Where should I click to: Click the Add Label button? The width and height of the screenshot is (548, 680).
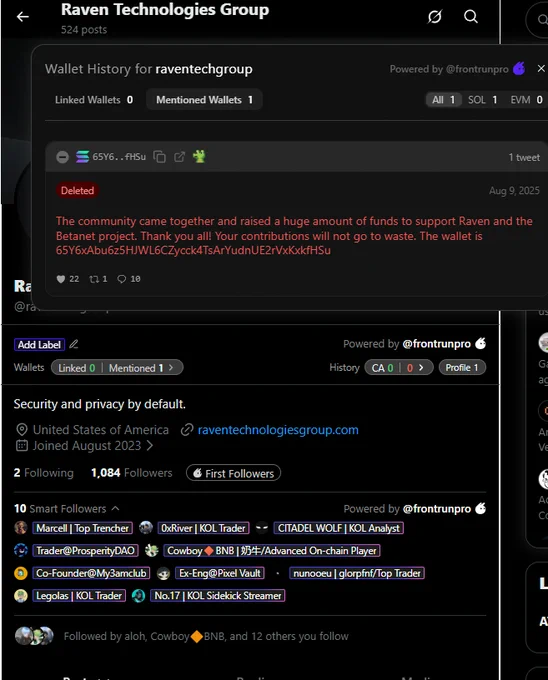click(39, 345)
